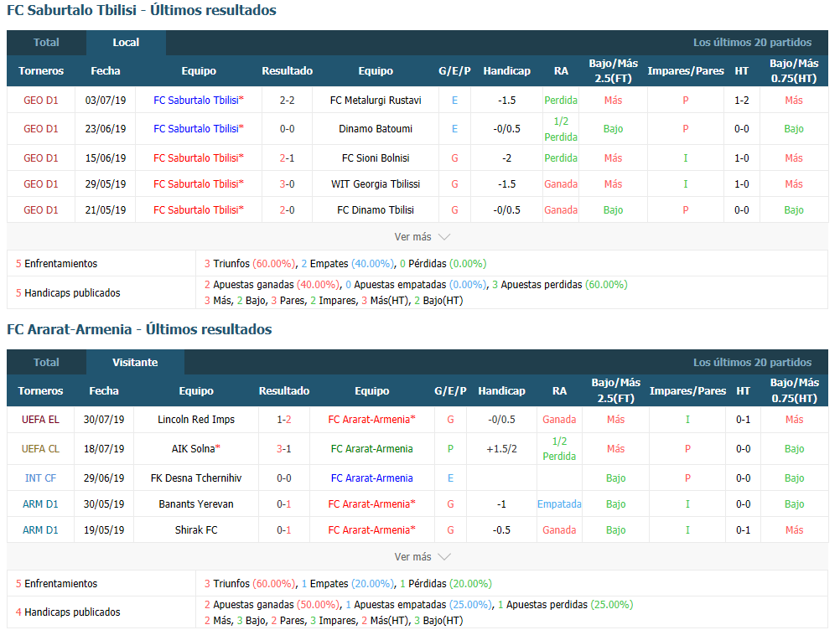Expand Ver más under Ararat-Armenia results
Screen dimensions: 840x630
(x=423, y=556)
